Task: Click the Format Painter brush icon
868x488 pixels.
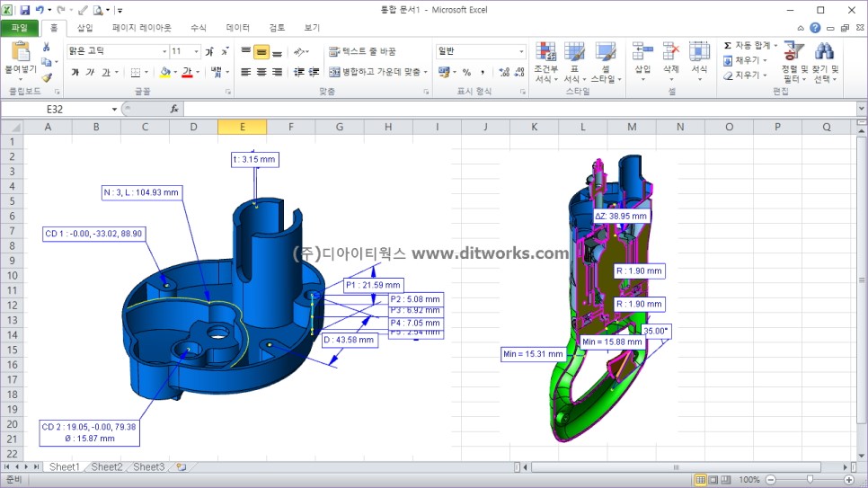Action: (47, 77)
